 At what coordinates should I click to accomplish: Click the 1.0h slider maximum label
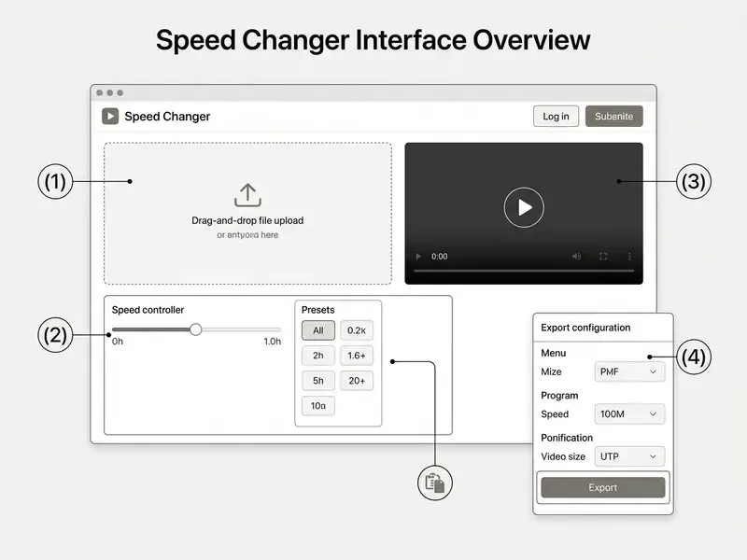[272, 342]
